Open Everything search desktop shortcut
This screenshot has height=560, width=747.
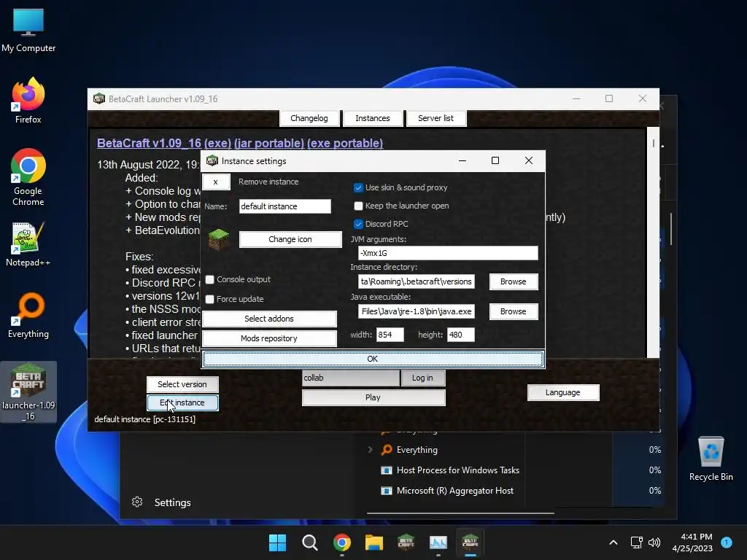pyautogui.click(x=28, y=315)
